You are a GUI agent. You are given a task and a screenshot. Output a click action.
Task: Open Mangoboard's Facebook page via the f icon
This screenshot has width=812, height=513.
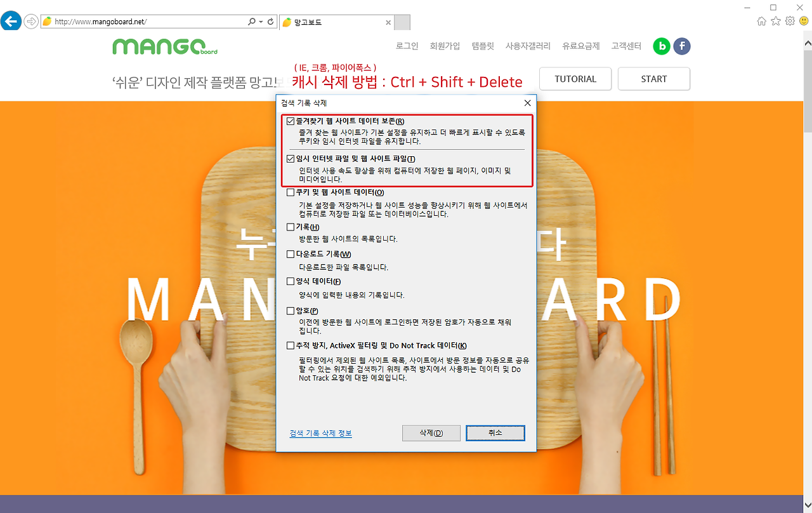click(682, 46)
